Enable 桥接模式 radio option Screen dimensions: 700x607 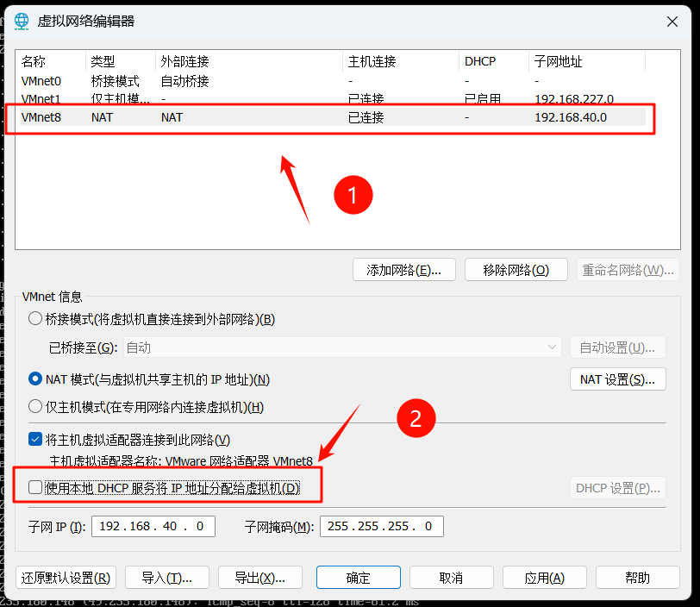click(34, 318)
